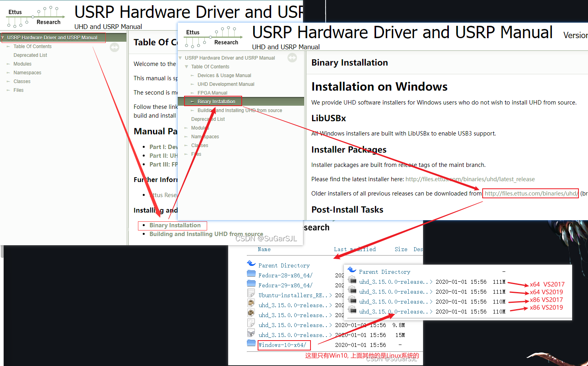Click the latest_release installer link
Screen dimensions: 588x366
[470, 179]
